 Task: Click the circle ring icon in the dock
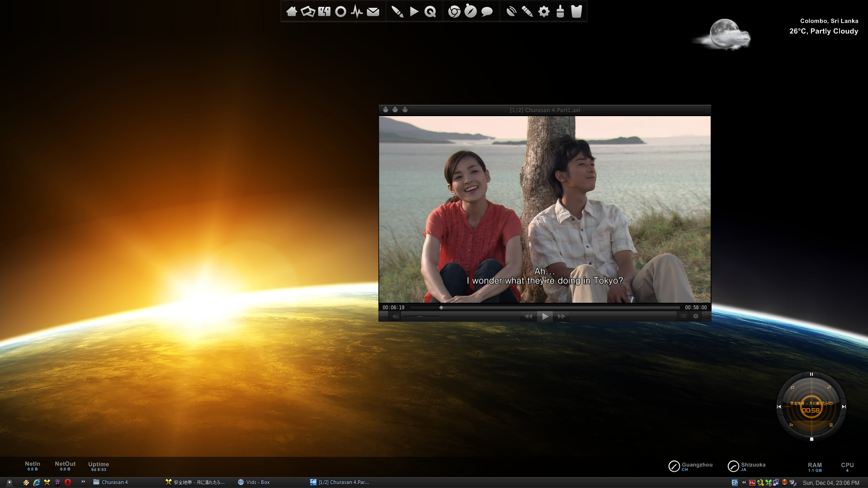(341, 12)
